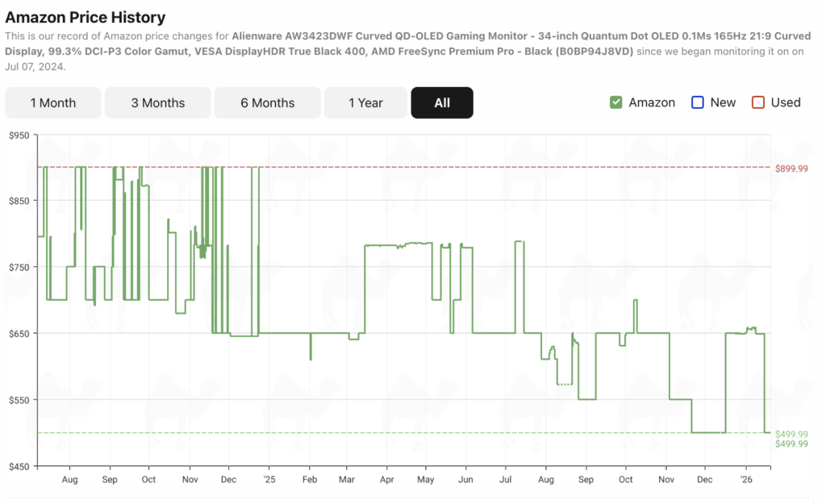Click the All time range button
The height and width of the screenshot is (504, 826).
pyautogui.click(x=442, y=102)
